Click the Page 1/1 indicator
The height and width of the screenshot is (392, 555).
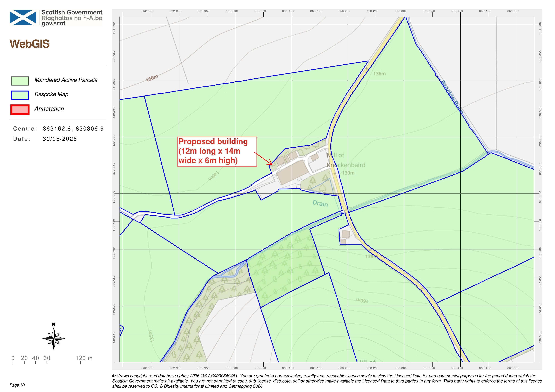(17, 385)
